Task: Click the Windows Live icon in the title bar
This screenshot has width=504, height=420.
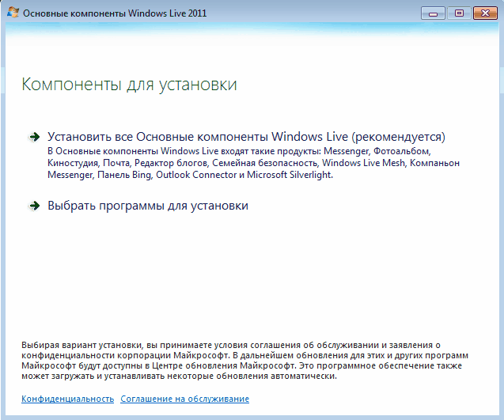Action: click(x=13, y=13)
